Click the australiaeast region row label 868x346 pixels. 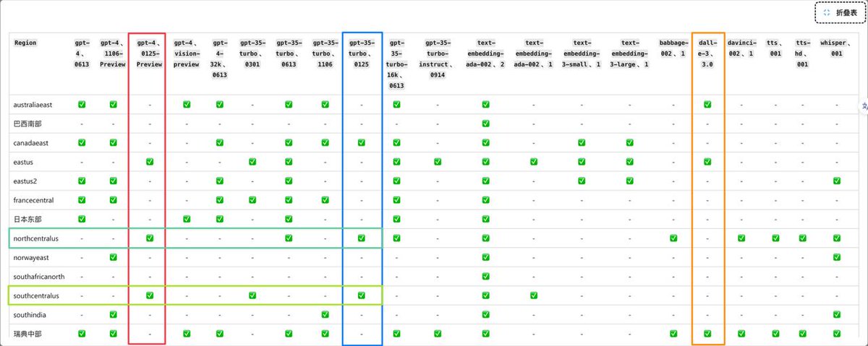pyautogui.click(x=34, y=105)
